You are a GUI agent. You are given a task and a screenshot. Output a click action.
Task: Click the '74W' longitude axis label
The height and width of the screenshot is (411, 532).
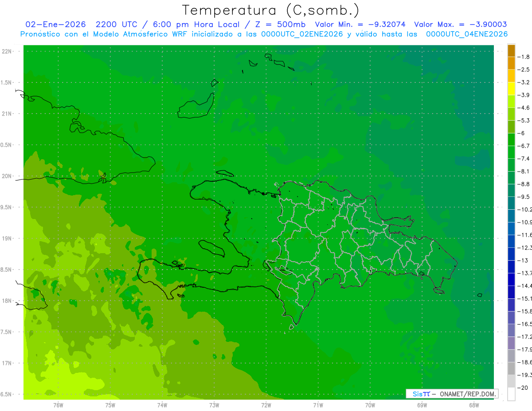(x=162, y=405)
